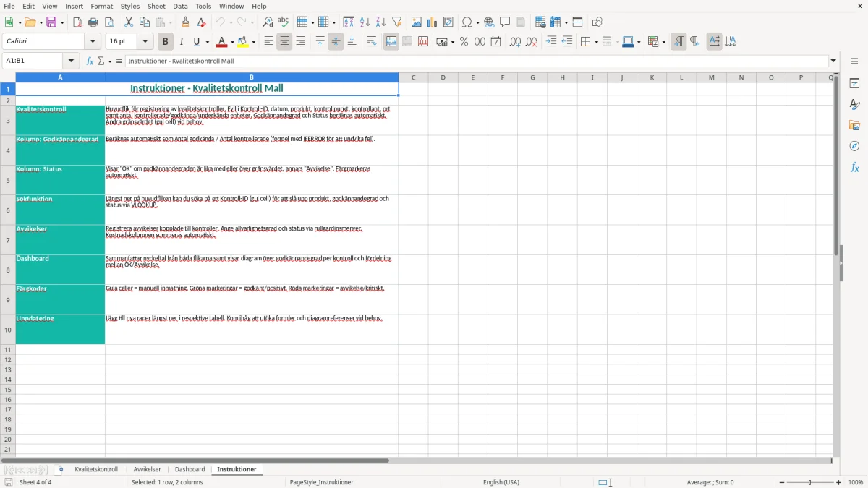The height and width of the screenshot is (488, 868).
Task: Open the Name Box dropdown arrow
Action: 71,61
